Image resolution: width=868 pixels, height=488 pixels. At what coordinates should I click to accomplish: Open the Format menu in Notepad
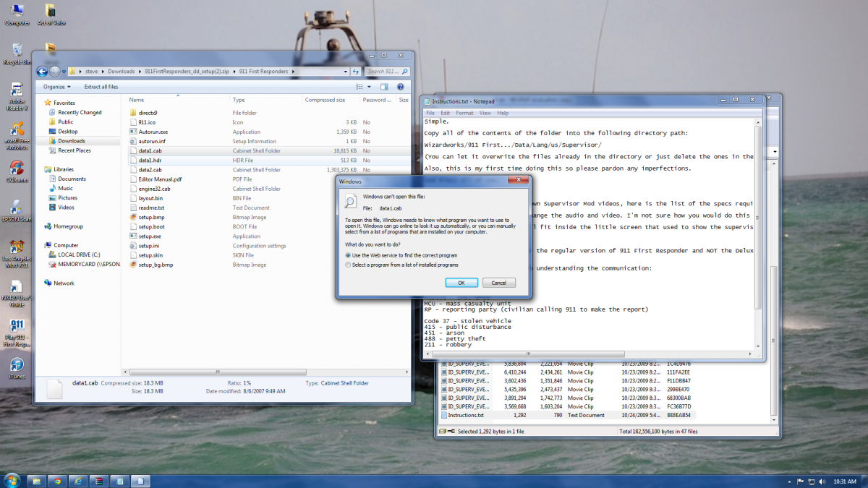(464, 113)
